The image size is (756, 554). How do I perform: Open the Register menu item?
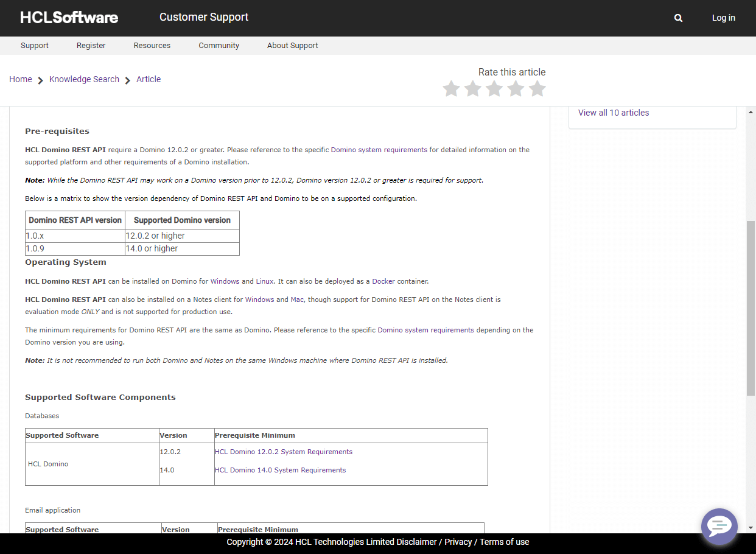point(91,46)
